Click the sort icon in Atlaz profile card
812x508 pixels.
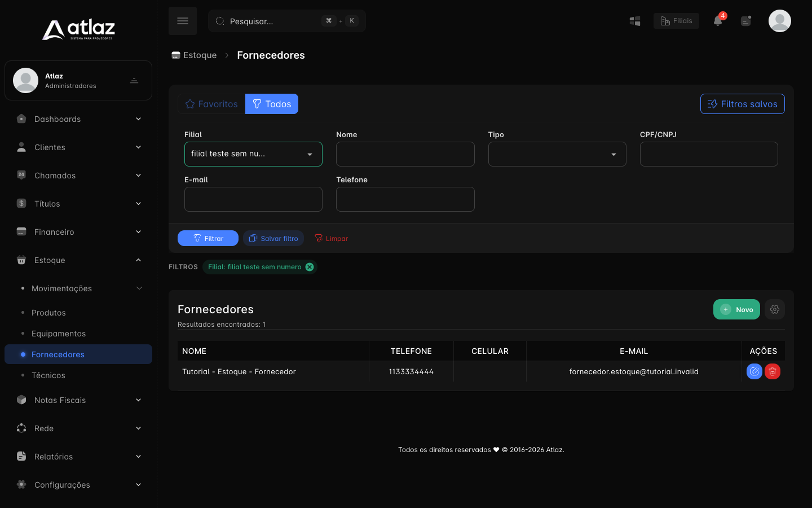point(134,81)
